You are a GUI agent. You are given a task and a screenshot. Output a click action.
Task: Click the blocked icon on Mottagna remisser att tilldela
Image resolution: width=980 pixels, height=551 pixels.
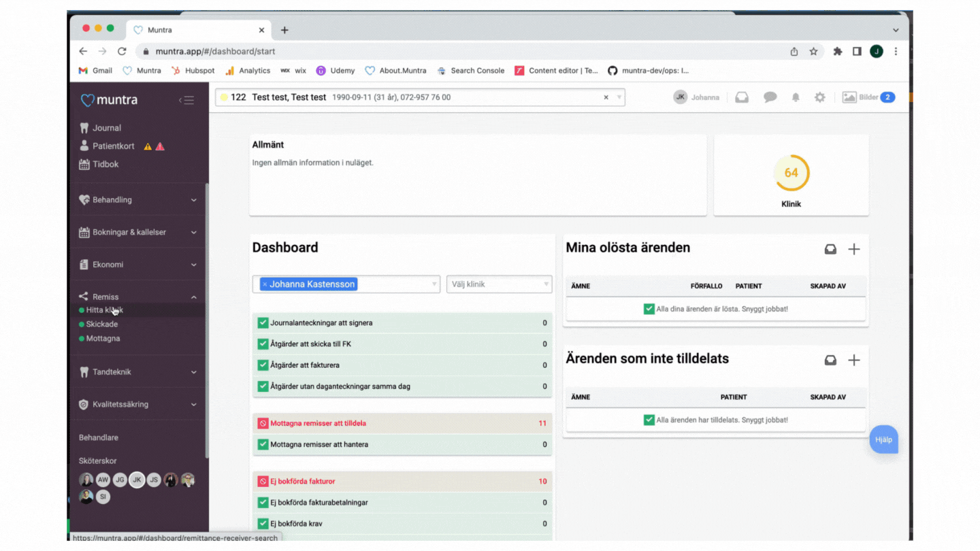tap(263, 423)
